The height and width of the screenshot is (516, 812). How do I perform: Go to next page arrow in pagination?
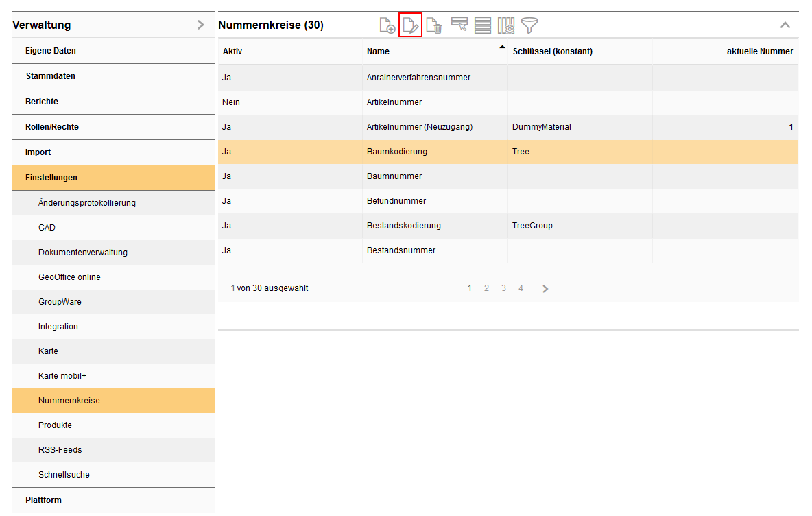click(x=545, y=289)
